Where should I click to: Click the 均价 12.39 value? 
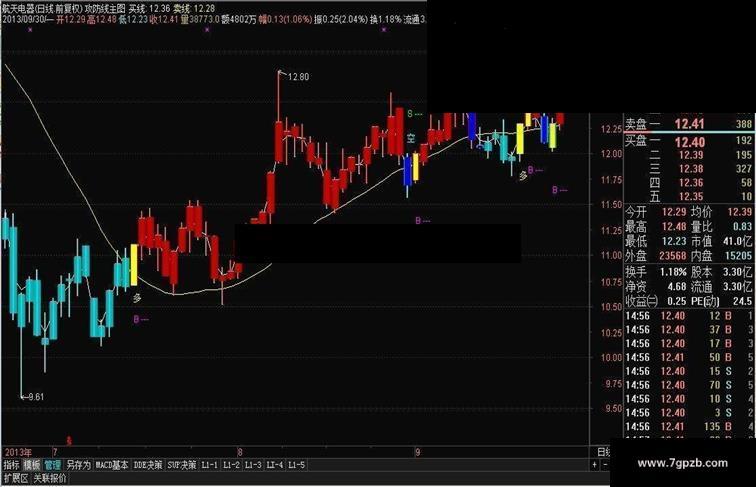(740, 212)
